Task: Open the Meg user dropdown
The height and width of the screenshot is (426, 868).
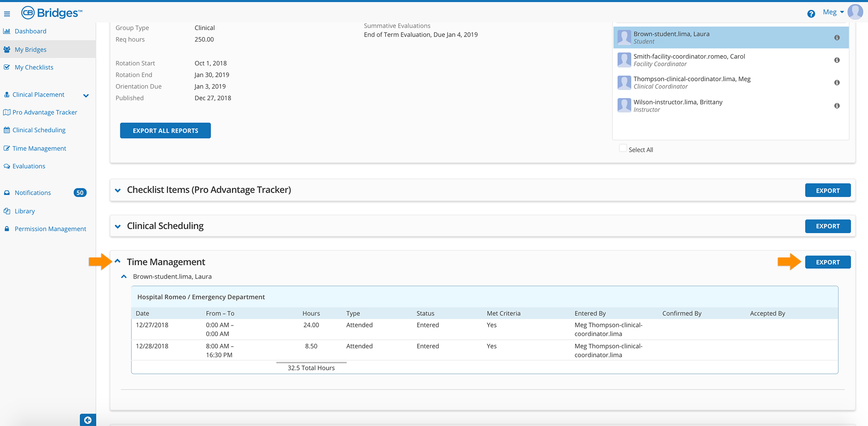Action: click(833, 12)
